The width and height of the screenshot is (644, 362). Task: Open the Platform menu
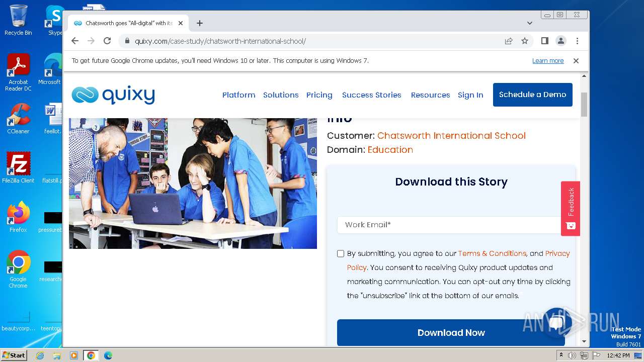(x=239, y=95)
